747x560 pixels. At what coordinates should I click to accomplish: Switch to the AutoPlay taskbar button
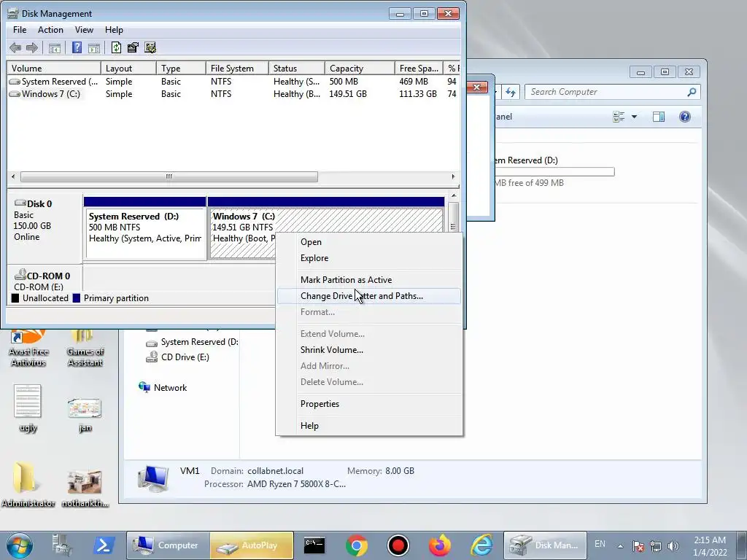252,545
